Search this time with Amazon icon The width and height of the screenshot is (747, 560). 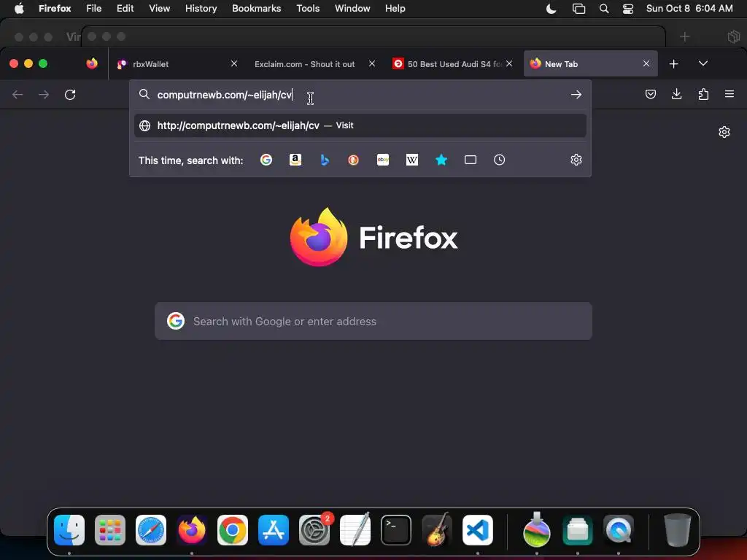tap(295, 160)
